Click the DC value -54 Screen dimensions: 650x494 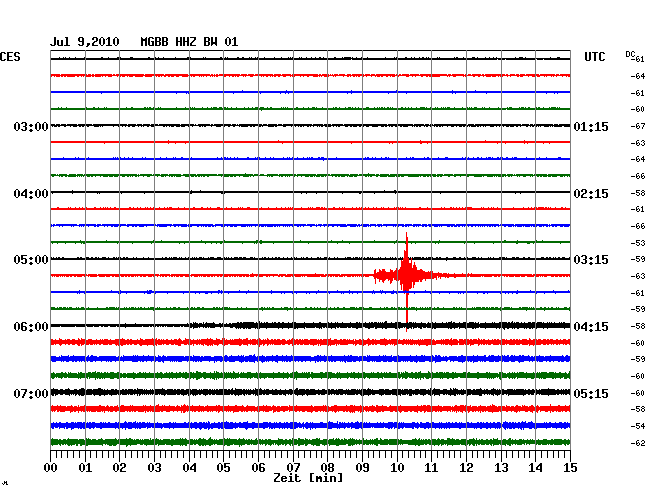pos(638,426)
